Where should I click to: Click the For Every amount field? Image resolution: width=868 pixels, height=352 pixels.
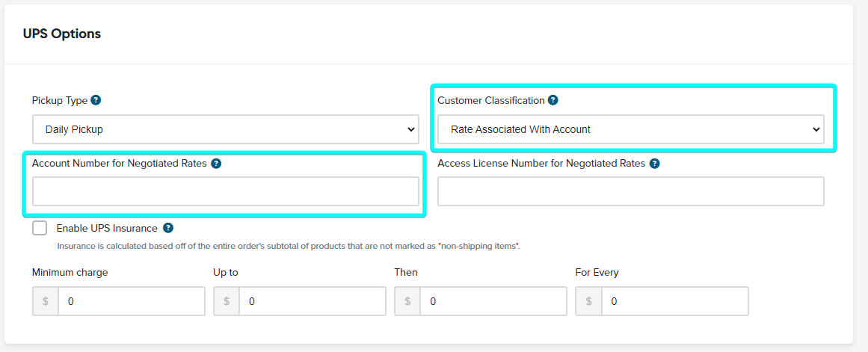click(x=675, y=301)
